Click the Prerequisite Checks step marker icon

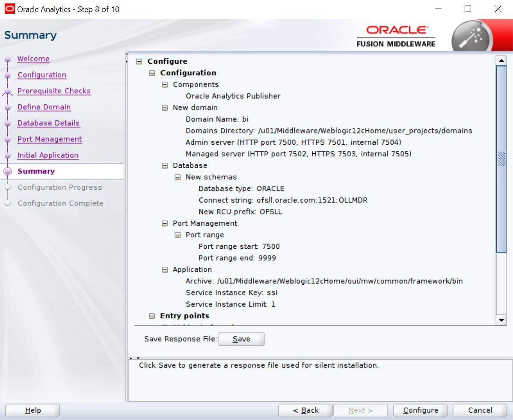pos(8,92)
